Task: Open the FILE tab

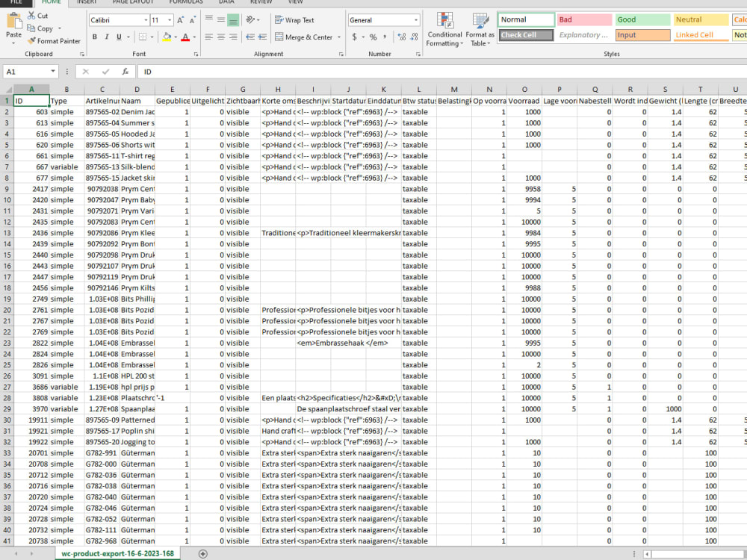Action: click(16, 2)
